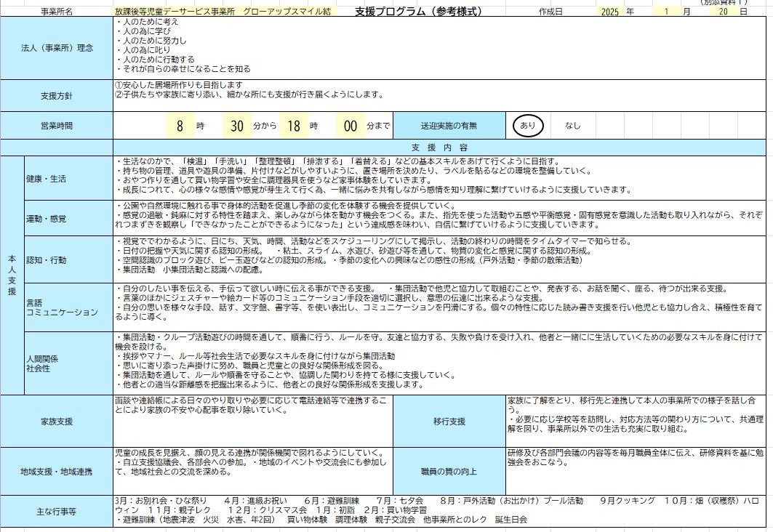Select the year cell showing 2025
The width and height of the screenshot is (773, 532).
(610, 12)
